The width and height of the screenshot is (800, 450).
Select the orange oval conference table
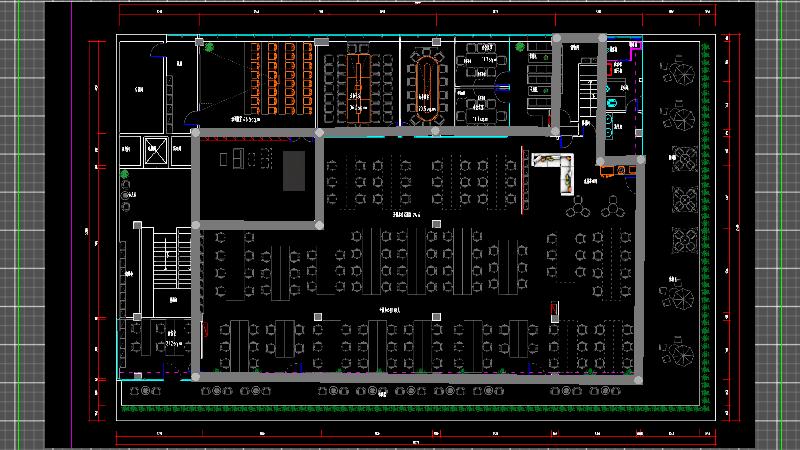[x=427, y=80]
